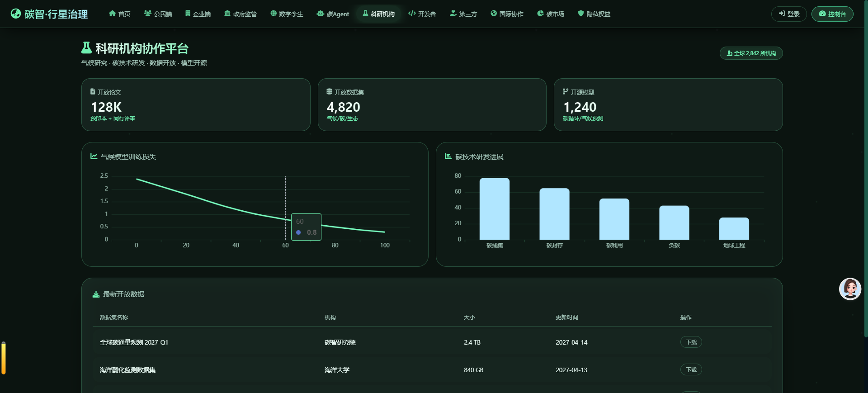Click the 全球 2,842 所机构 badge

coord(751,53)
